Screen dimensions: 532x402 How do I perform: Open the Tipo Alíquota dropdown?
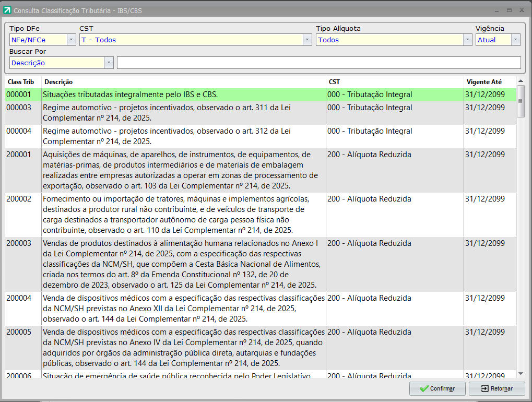(x=467, y=40)
